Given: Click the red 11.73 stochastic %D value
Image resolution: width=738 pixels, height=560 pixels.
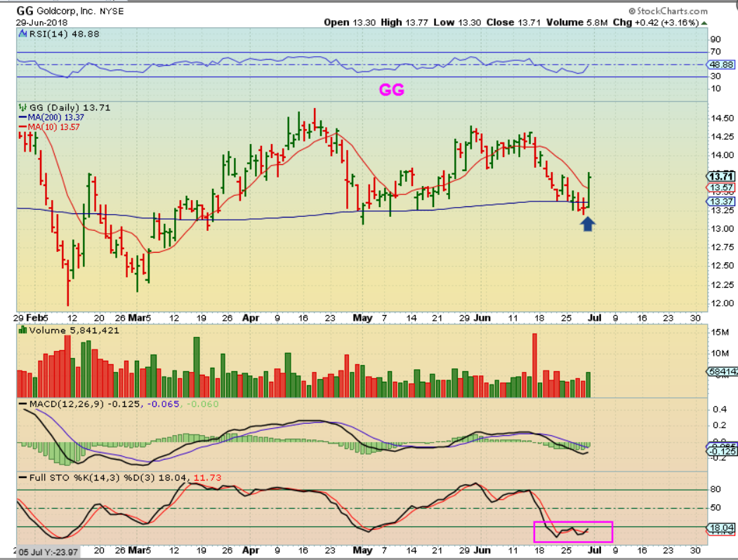Looking at the screenshot, I should pos(208,478).
